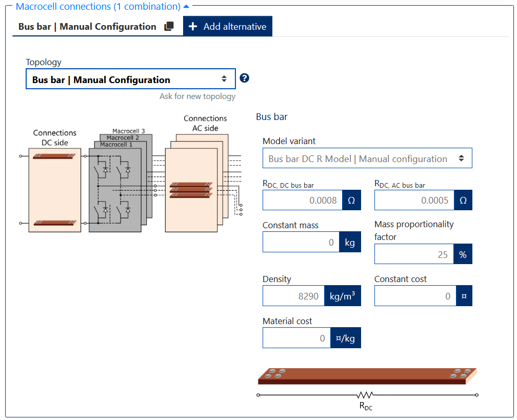517x420 pixels.
Task: Focus the Density value field
Action: (293, 296)
